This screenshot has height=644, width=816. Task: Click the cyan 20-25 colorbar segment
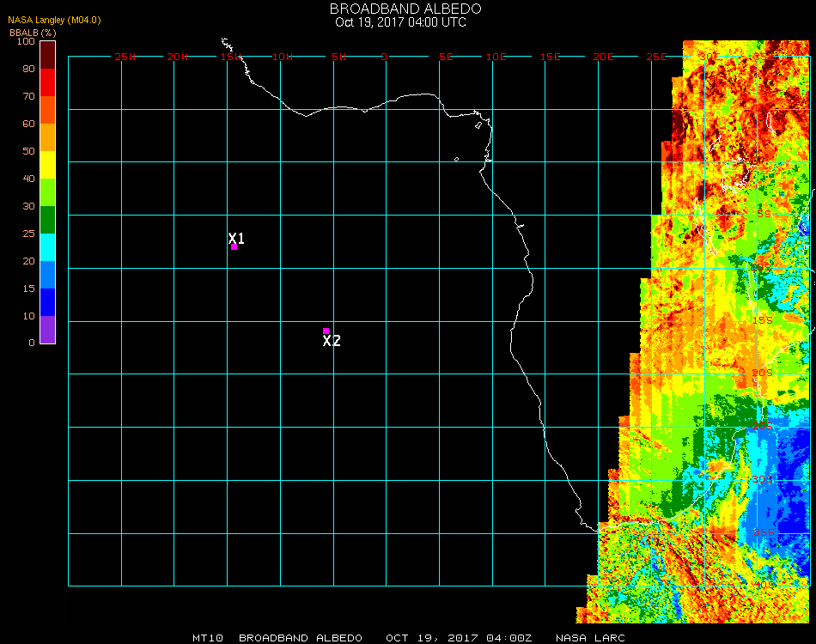coord(47,247)
